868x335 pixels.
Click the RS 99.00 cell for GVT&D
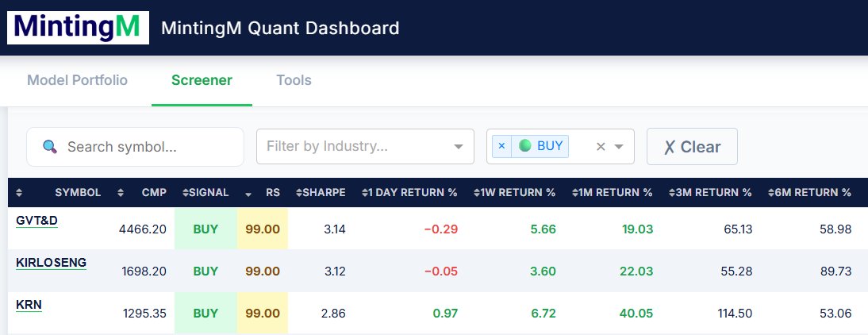(263, 229)
